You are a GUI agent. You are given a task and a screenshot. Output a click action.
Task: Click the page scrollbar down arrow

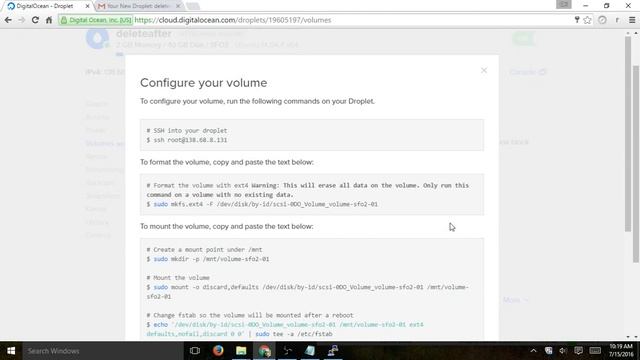tap(636, 337)
